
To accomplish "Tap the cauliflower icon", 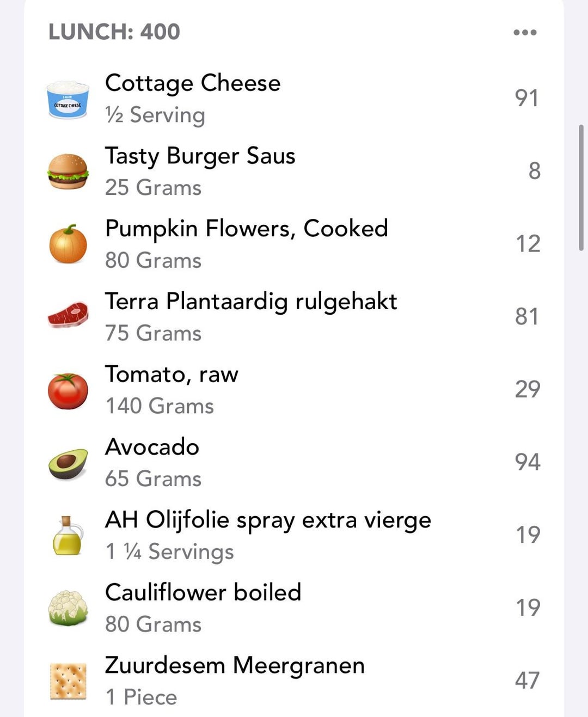I will click(x=68, y=608).
